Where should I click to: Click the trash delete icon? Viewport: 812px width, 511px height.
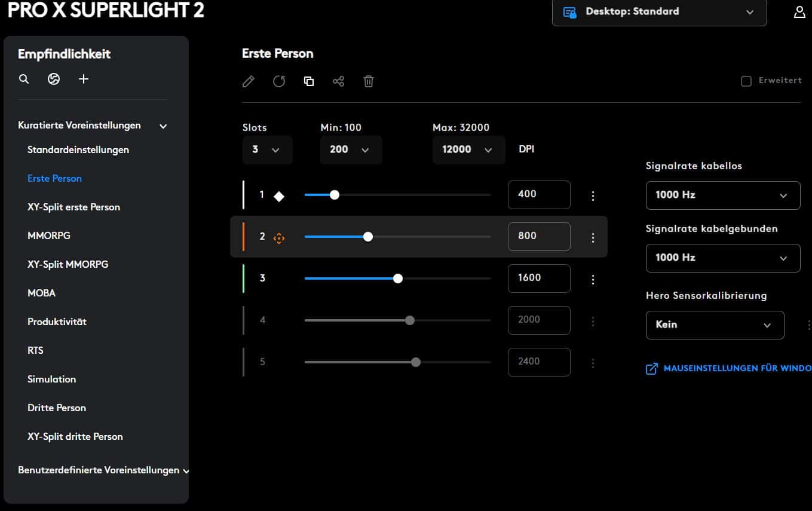[x=369, y=81]
